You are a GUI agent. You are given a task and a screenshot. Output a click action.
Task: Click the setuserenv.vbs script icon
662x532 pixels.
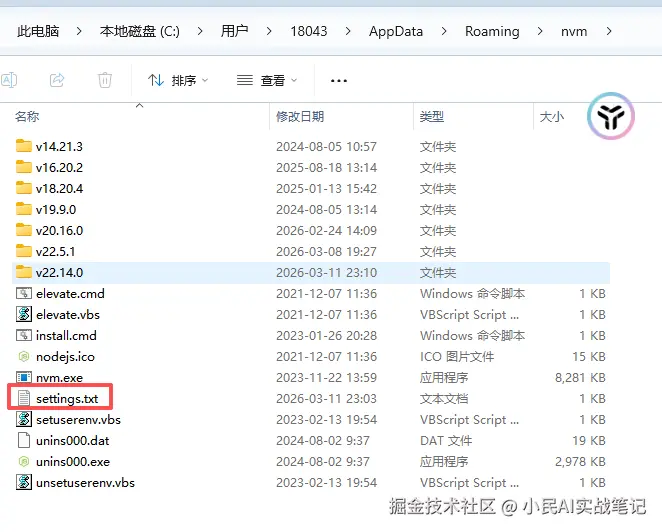24,419
